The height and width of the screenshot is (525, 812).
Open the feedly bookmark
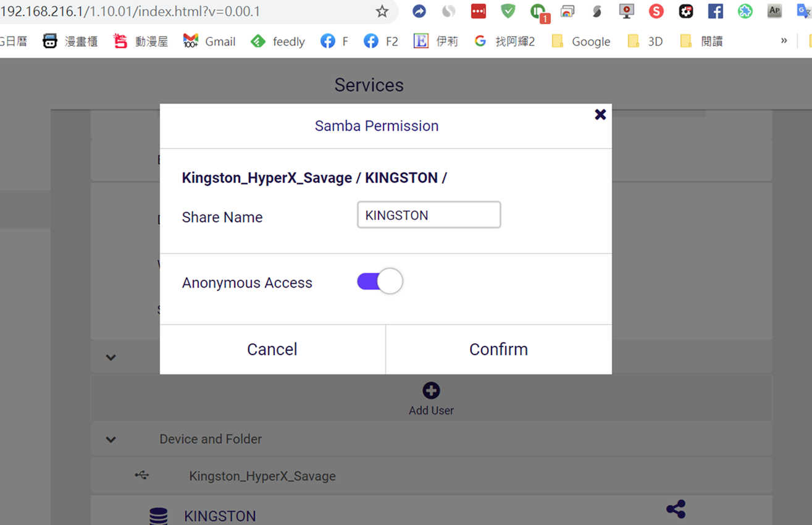278,41
